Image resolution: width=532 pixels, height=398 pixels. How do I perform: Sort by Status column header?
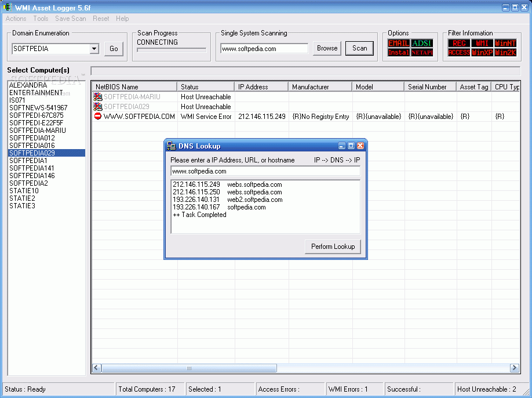coord(206,87)
